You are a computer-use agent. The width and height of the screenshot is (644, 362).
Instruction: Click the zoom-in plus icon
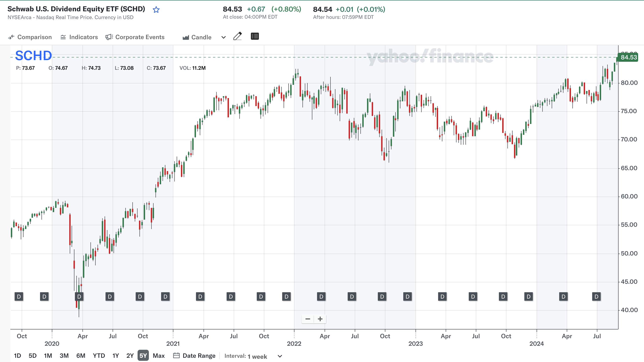[320, 319]
